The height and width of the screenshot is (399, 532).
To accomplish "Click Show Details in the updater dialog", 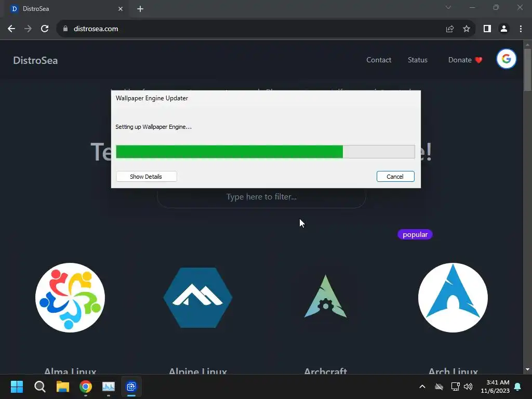I will [146, 177].
